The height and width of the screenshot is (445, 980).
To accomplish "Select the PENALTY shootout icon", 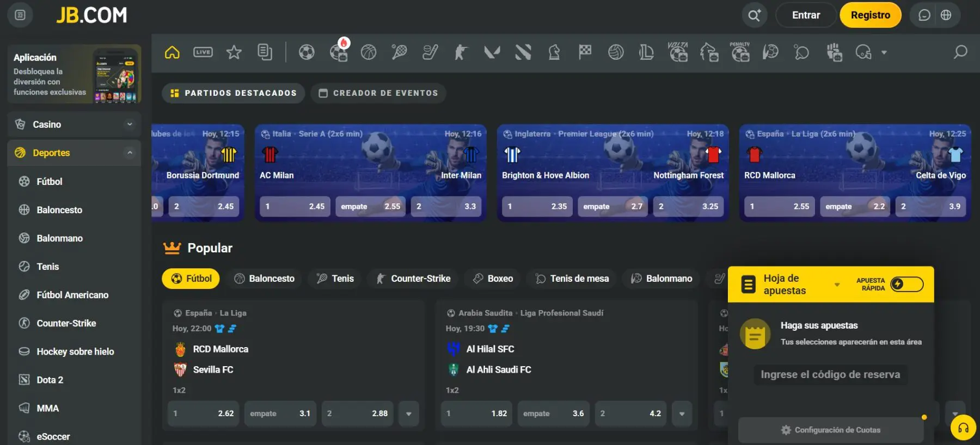I will (x=740, y=52).
